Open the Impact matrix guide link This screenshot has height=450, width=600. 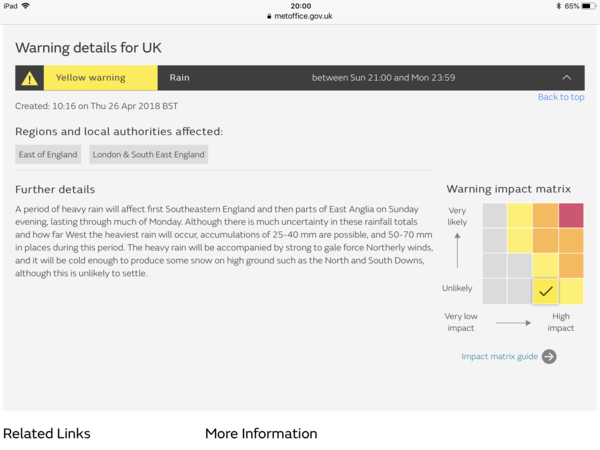click(x=499, y=357)
